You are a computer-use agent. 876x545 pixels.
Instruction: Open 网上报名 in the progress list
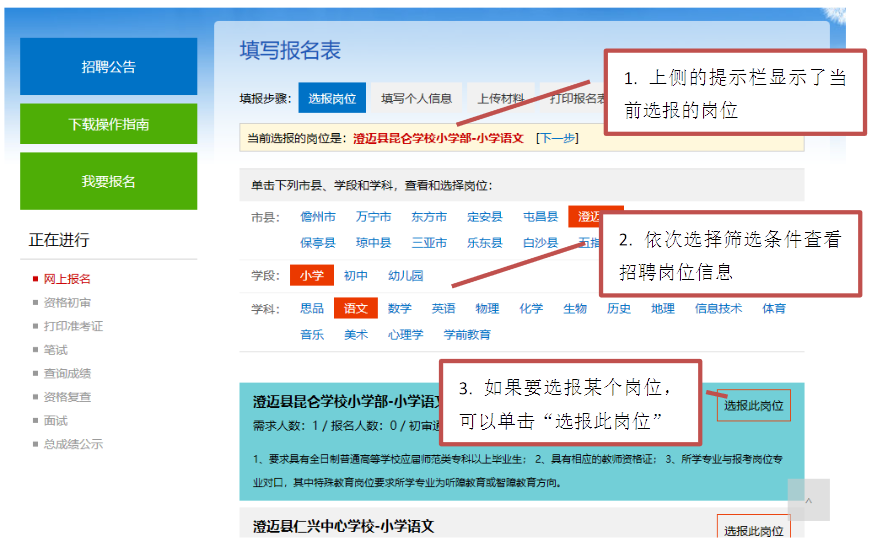(67, 279)
